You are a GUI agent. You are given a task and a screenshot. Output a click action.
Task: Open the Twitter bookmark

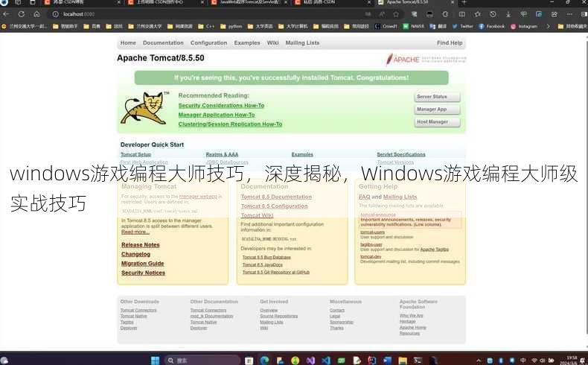463,26
